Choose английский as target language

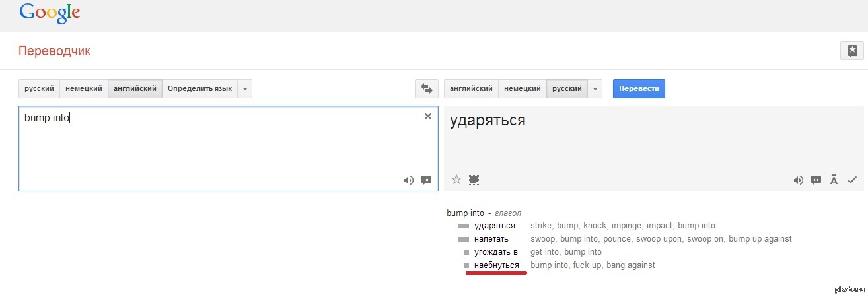[x=471, y=88]
